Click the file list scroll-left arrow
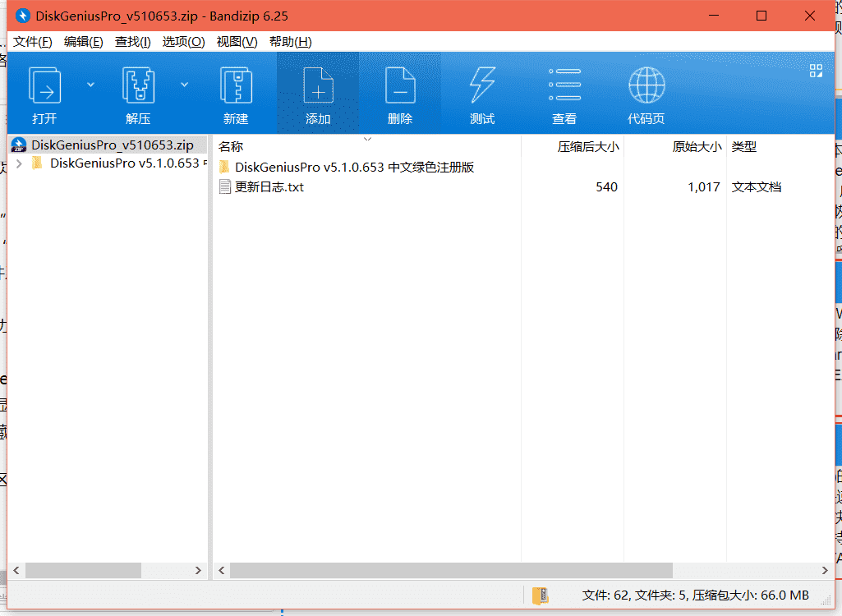The image size is (842, 616). (221, 570)
